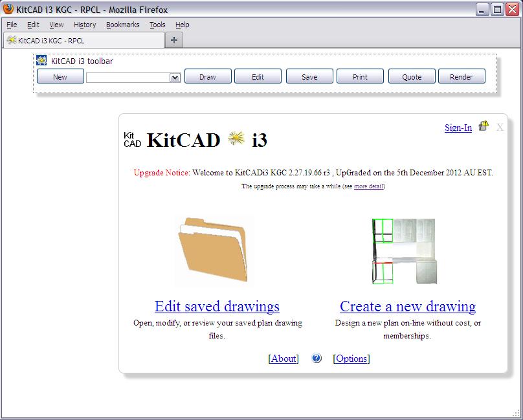Minimize the Firefox window

pos(482,10)
